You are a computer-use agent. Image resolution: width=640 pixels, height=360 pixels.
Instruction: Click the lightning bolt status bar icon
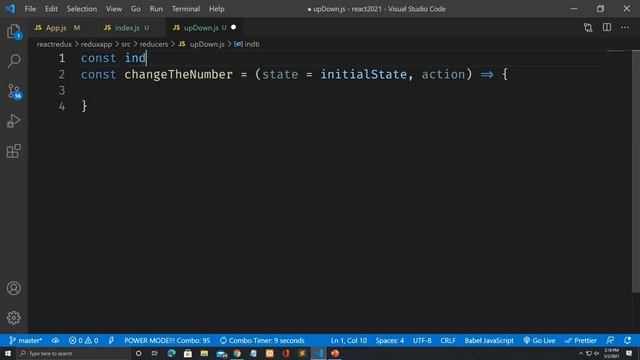[x=111, y=340]
